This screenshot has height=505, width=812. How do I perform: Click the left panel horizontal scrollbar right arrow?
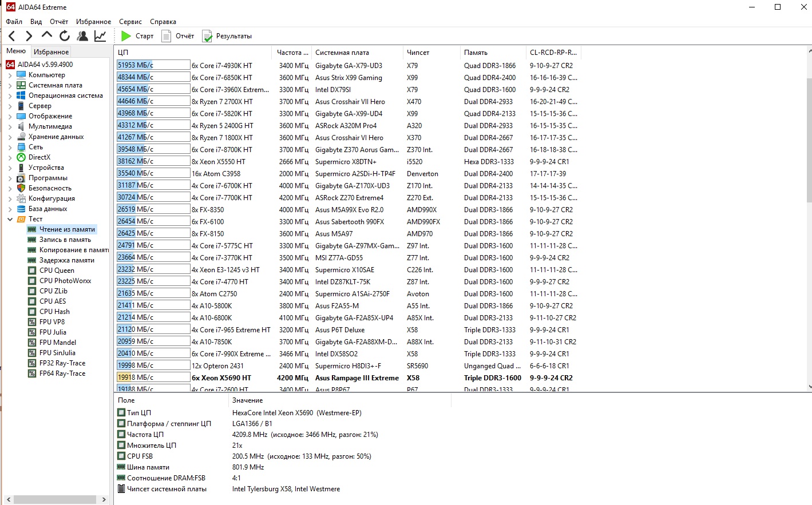tap(104, 499)
